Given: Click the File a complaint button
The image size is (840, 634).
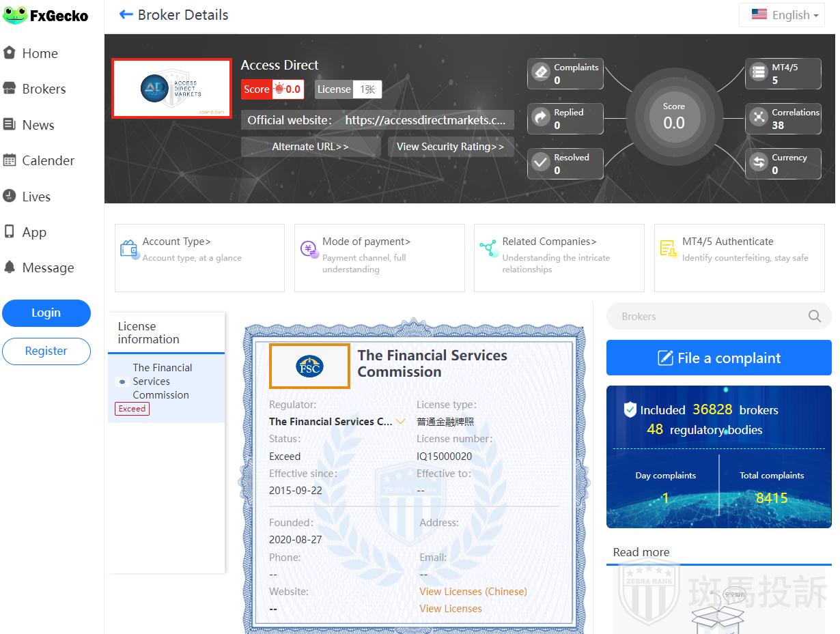Looking at the screenshot, I should (718, 358).
